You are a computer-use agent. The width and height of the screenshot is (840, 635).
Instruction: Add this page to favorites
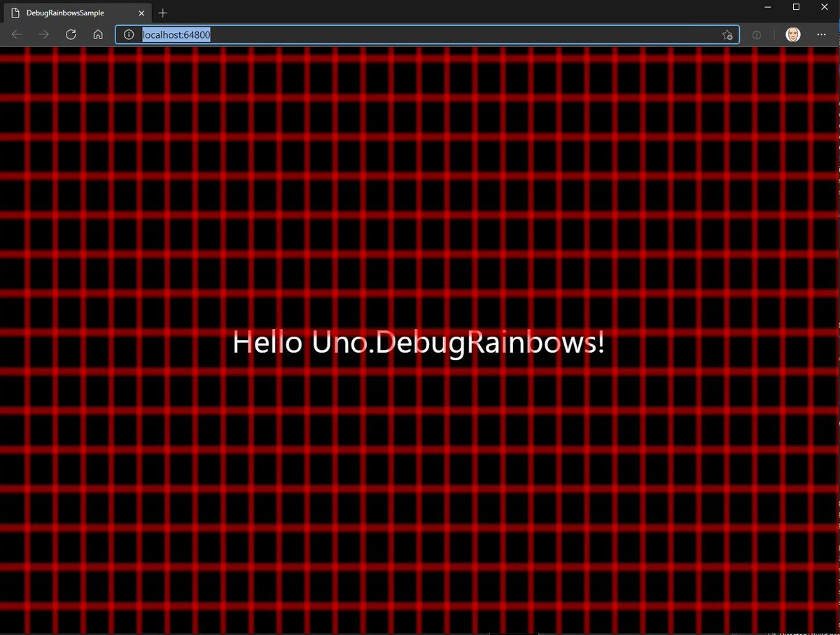[x=727, y=35]
